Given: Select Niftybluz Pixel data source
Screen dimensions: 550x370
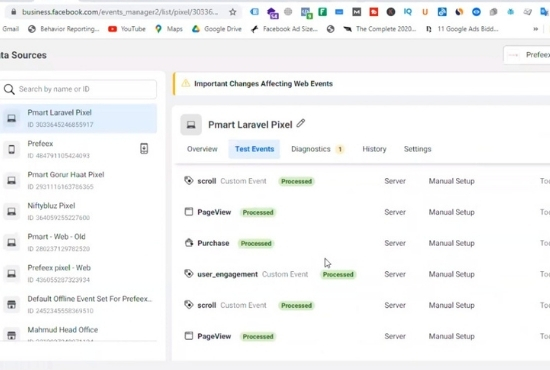Looking at the screenshot, I should [x=79, y=211].
